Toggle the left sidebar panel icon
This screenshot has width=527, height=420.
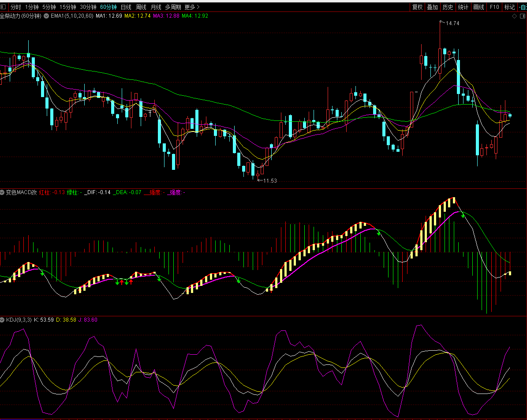(x=4, y=7)
